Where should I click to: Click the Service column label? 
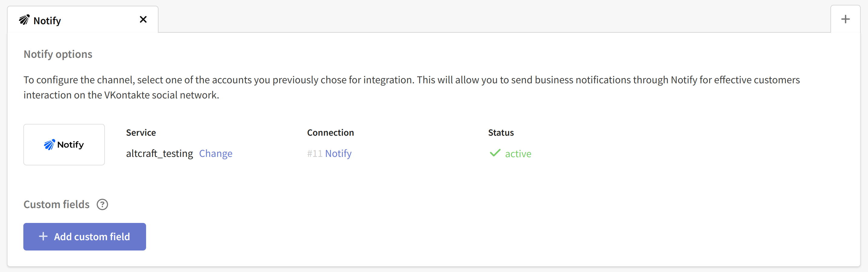141,133
